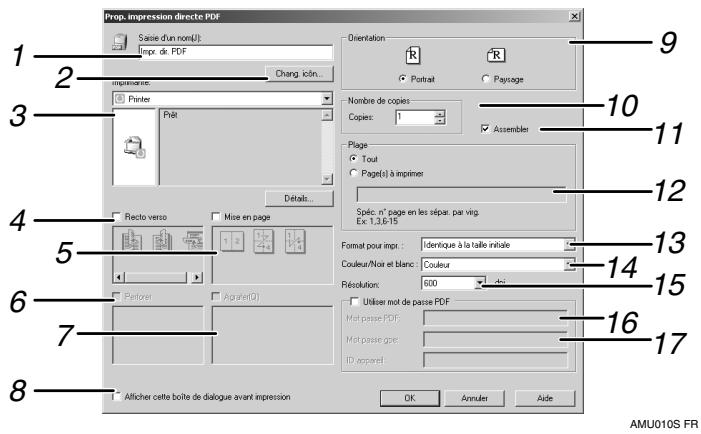The height and width of the screenshot is (434, 701).
Task: Enable Utiliser mot de passe PDF
Action: click(x=355, y=302)
